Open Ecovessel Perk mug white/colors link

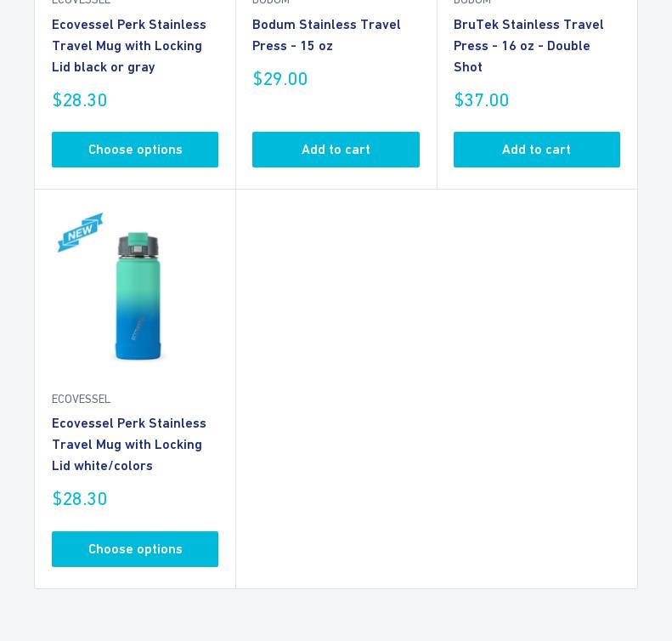(128, 444)
